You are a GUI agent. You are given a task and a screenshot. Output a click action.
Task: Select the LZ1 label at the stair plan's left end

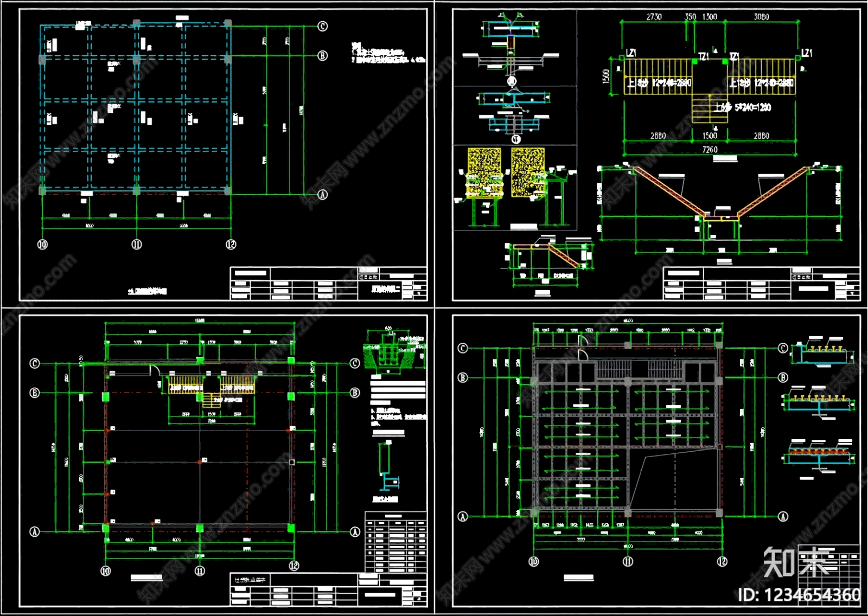point(631,53)
